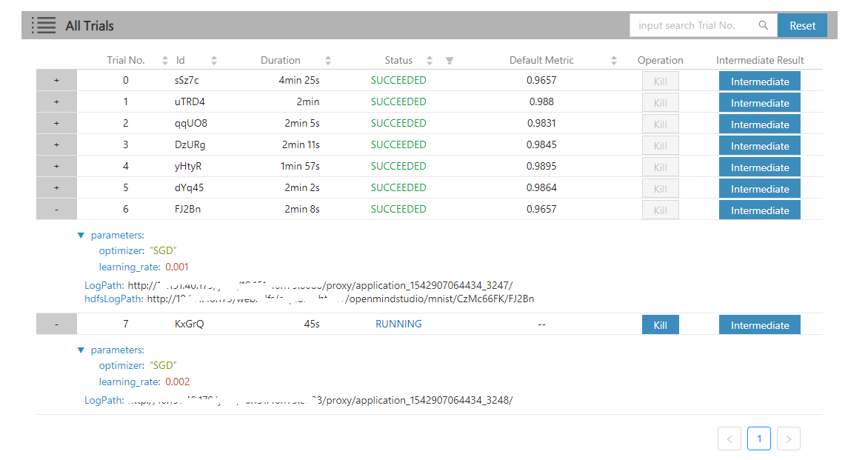Image resolution: width=868 pixels, height=460 pixels.
Task: Click the trials list icon in the header
Action: [x=44, y=24]
